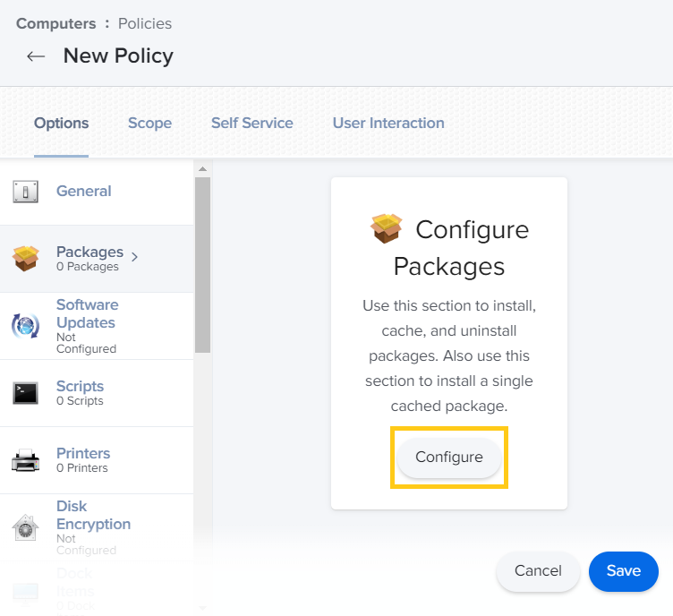673x616 pixels.
Task: Go to the User Interaction tab
Action: pos(388,124)
